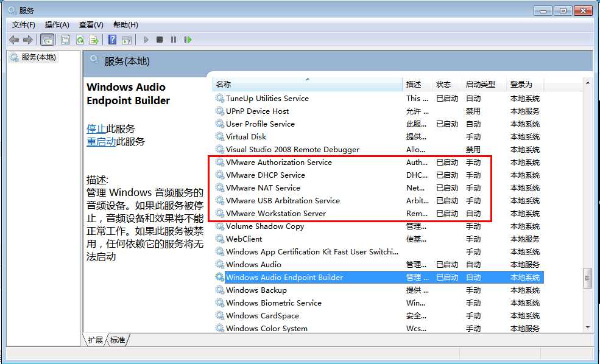Screen dimensions: 600x364
Task: Sort by the 描述 column header
Action: tap(417, 85)
